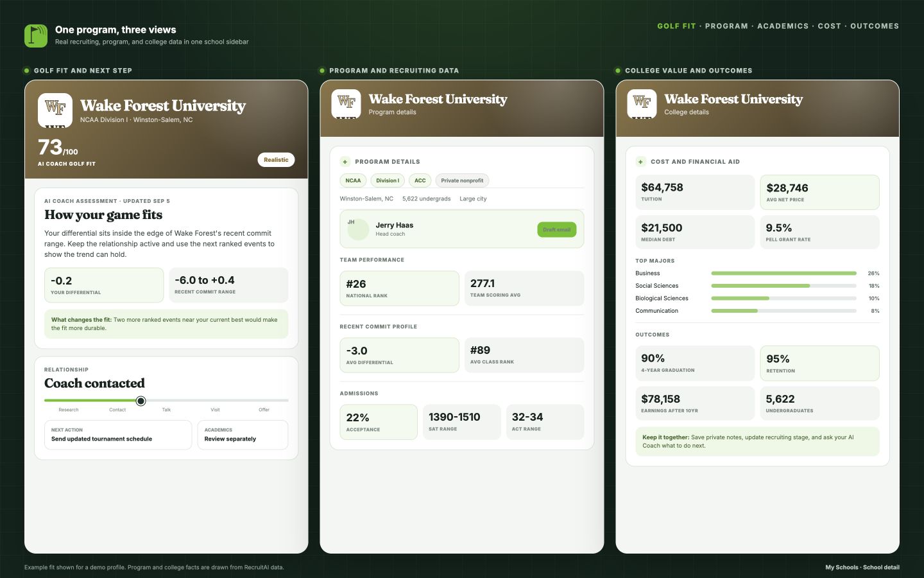Viewport: 924px width, 578px height.
Task: Go to the Academics nav item
Action: tap(783, 26)
